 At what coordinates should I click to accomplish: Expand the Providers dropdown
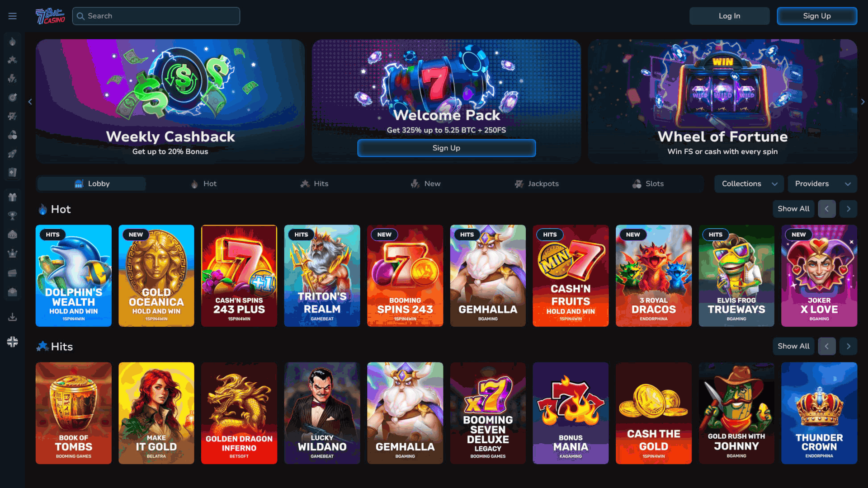(822, 184)
